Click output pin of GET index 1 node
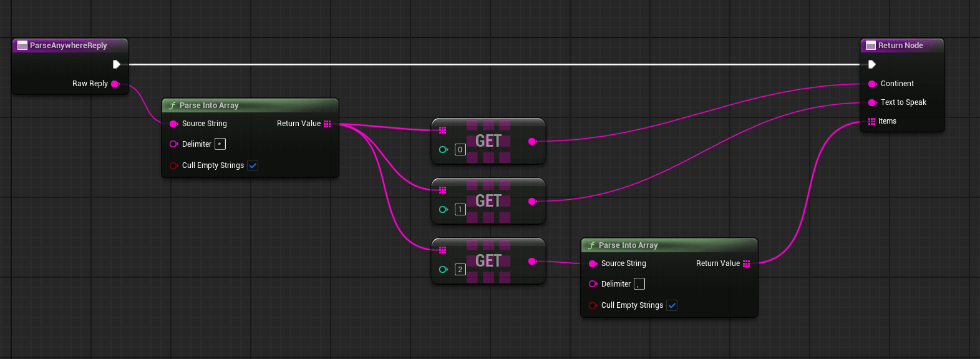The height and width of the screenshot is (359, 980). pos(532,202)
